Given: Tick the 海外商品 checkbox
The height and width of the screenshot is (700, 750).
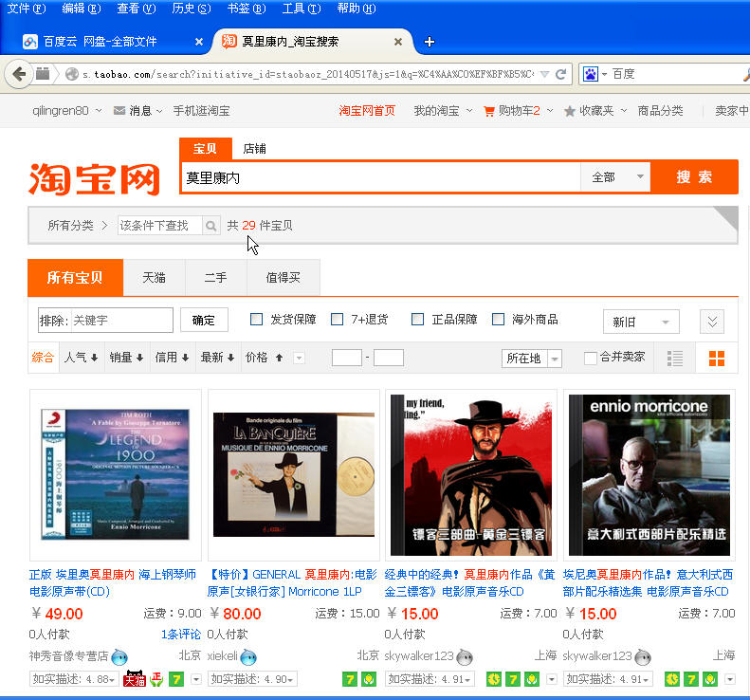Looking at the screenshot, I should (x=499, y=319).
